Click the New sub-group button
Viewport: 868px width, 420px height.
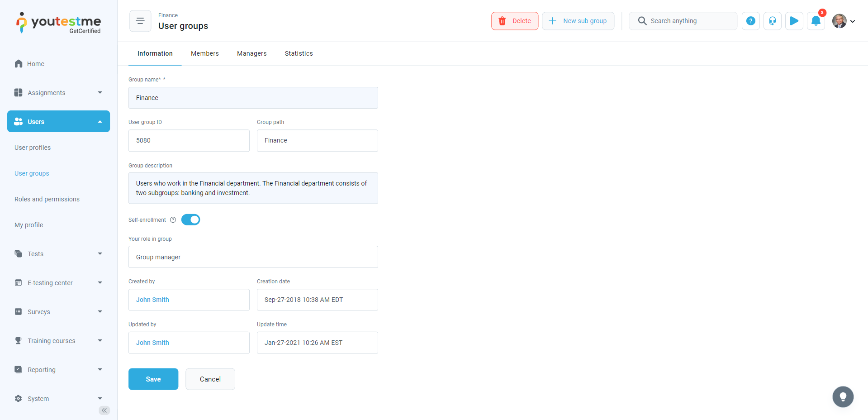[578, 21]
